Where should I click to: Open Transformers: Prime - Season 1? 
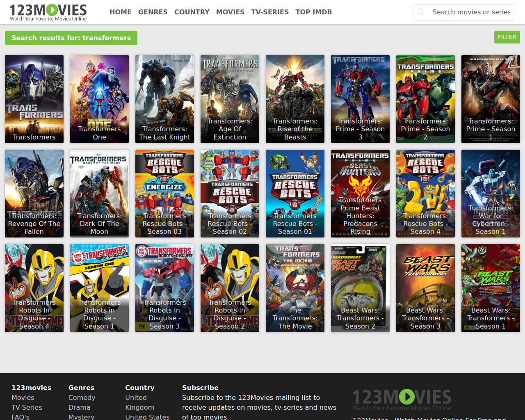(x=491, y=99)
